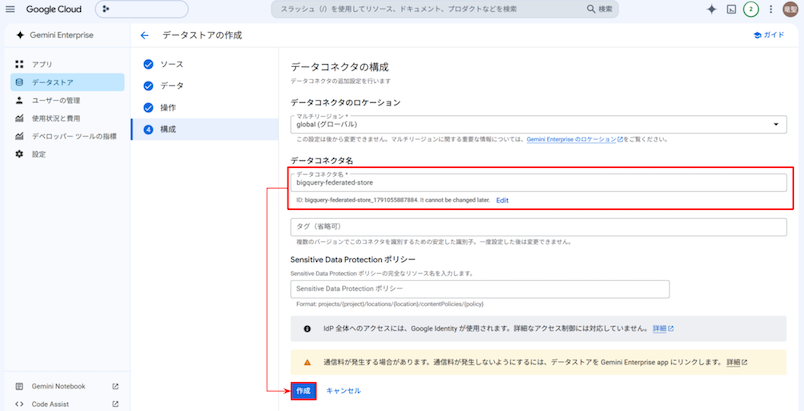Go to アプリ in the sidebar
Image resolution: width=804 pixels, height=411 pixels.
(x=67, y=65)
